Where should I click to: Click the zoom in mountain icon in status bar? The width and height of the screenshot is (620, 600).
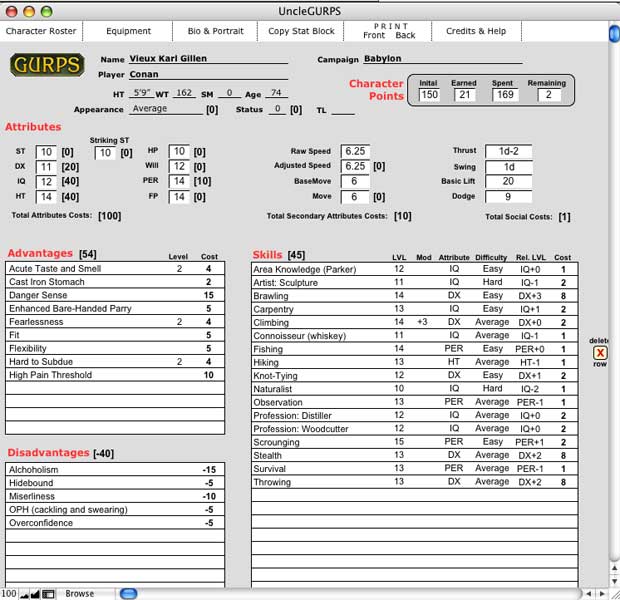pos(35,594)
